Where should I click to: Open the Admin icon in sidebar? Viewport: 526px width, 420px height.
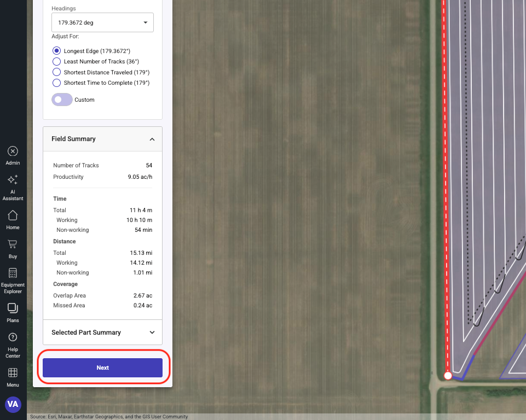(x=13, y=151)
